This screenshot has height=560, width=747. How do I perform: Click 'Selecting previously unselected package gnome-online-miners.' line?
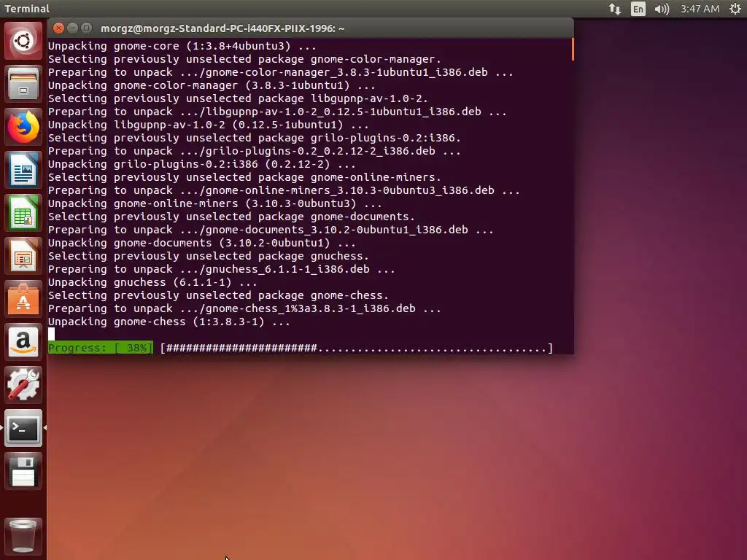click(x=245, y=177)
